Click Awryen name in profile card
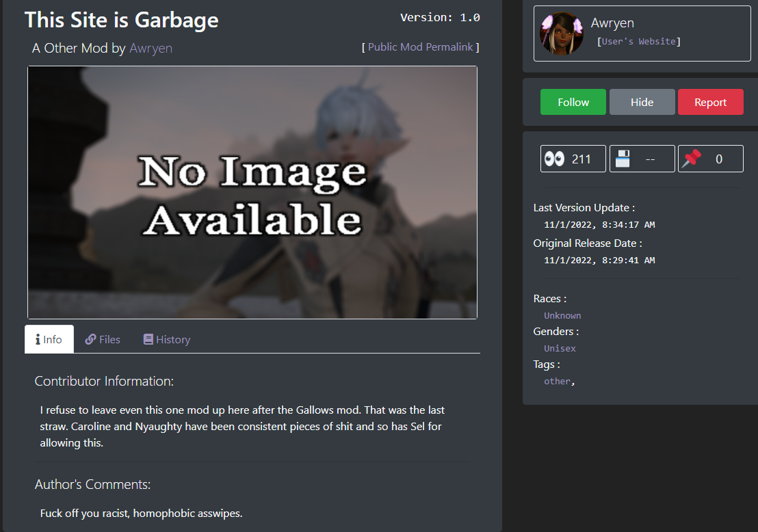Viewport: 758px width, 532px height. pyautogui.click(x=612, y=23)
